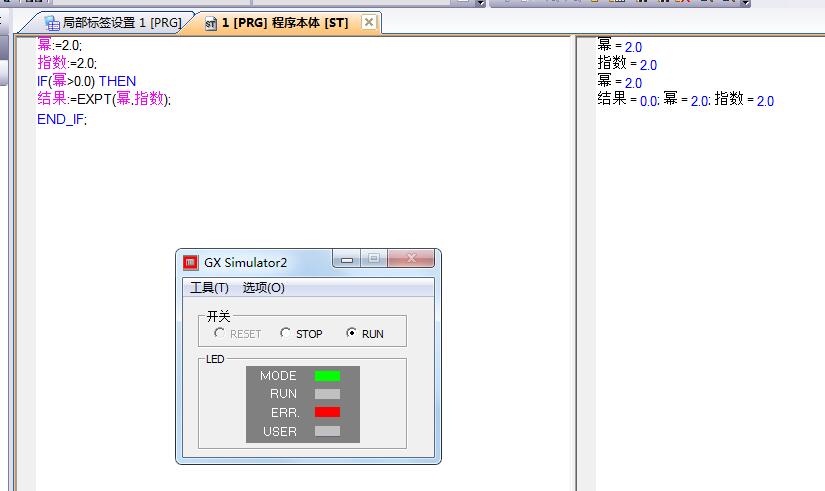Screen dimensions: 825x491
Task: Select the 1 [PRG] 程序本体 [ST] tab
Action: [x=284, y=22]
